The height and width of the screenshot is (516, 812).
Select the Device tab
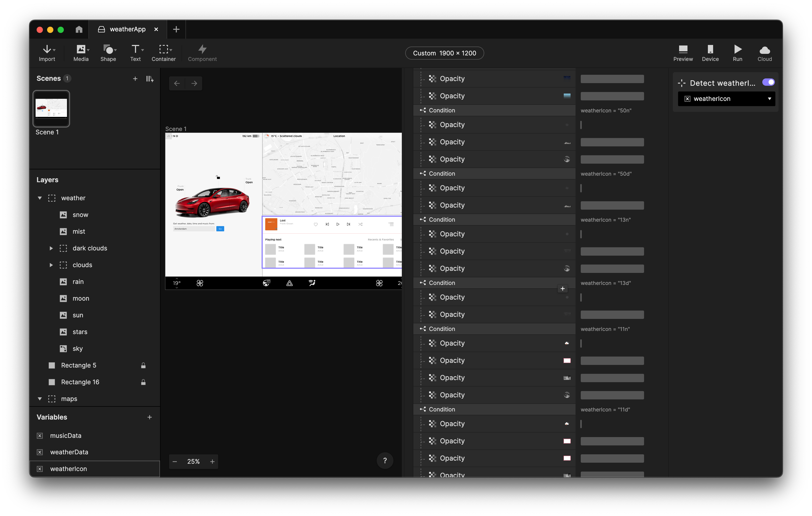pos(710,52)
